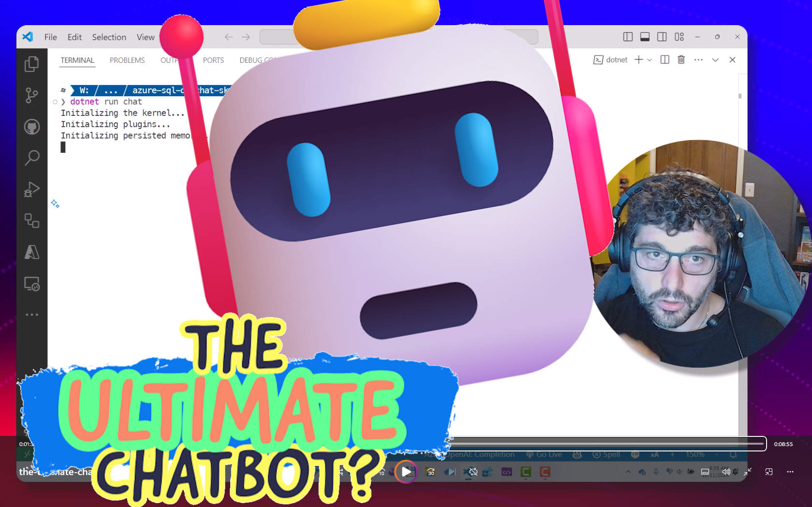Open the Azure extension view
The height and width of the screenshot is (507, 812).
click(32, 252)
